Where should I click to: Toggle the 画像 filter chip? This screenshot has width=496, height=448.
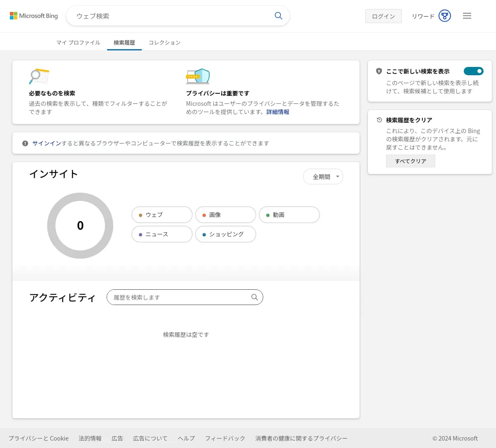[x=226, y=215]
